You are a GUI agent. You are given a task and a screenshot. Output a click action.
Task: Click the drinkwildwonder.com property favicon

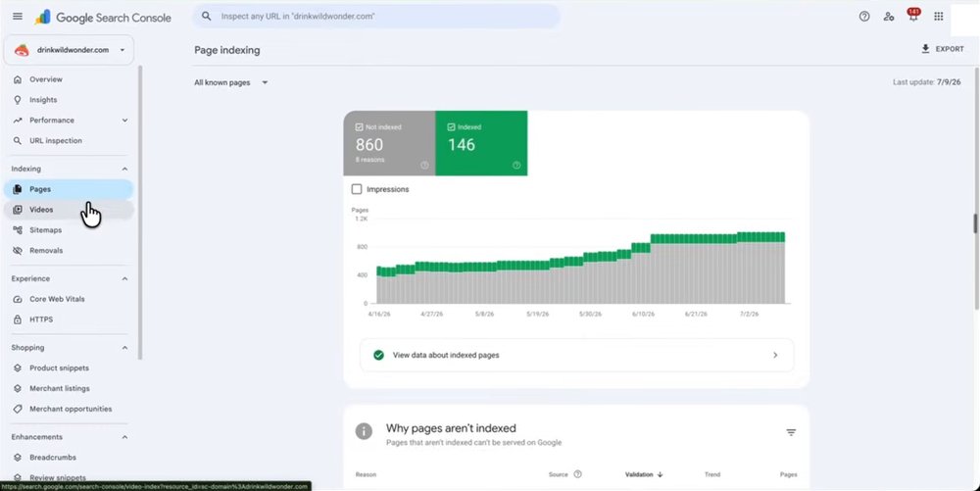coord(22,50)
